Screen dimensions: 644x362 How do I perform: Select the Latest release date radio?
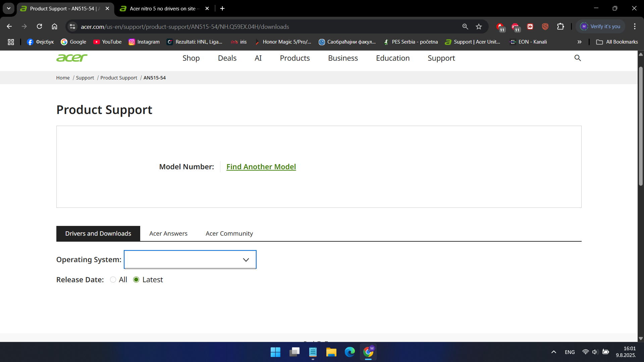(136, 280)
